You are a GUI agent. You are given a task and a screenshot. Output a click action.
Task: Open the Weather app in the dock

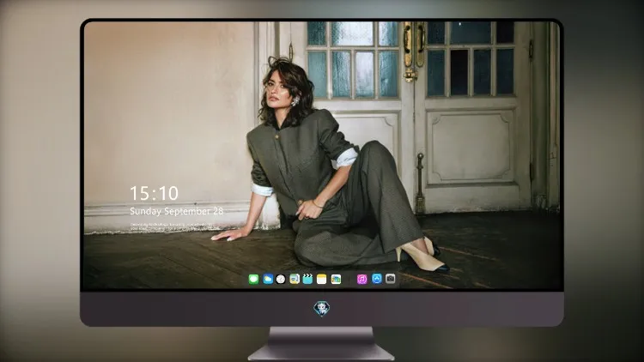[268, 280]
